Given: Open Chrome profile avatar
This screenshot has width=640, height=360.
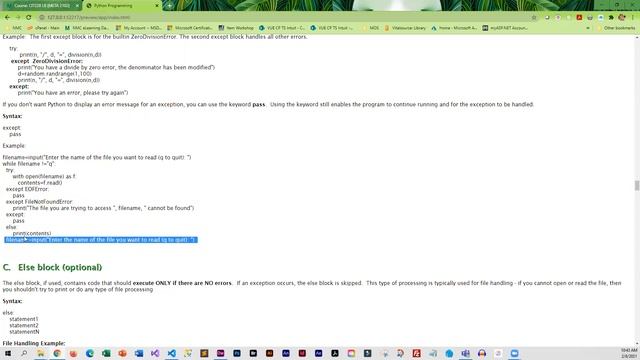Looking at the screenshot, I should pyautogui.click(x=622, y=18).
